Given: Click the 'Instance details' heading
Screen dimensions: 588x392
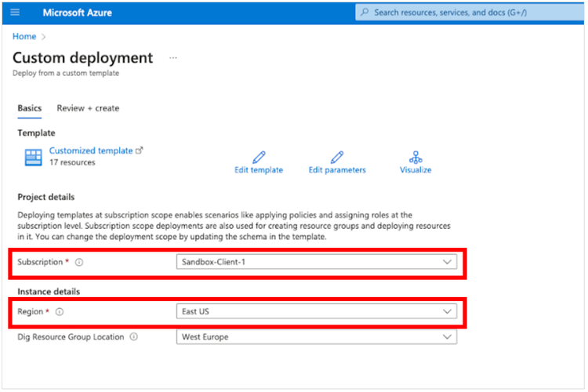Looking at the screenshot, I should tap(49, 292).
